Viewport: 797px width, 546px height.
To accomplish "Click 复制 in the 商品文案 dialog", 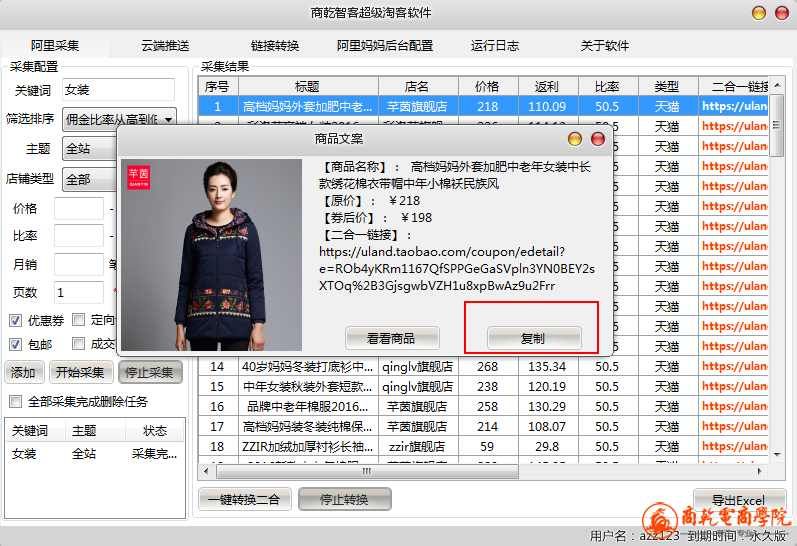I will point(533,338).
